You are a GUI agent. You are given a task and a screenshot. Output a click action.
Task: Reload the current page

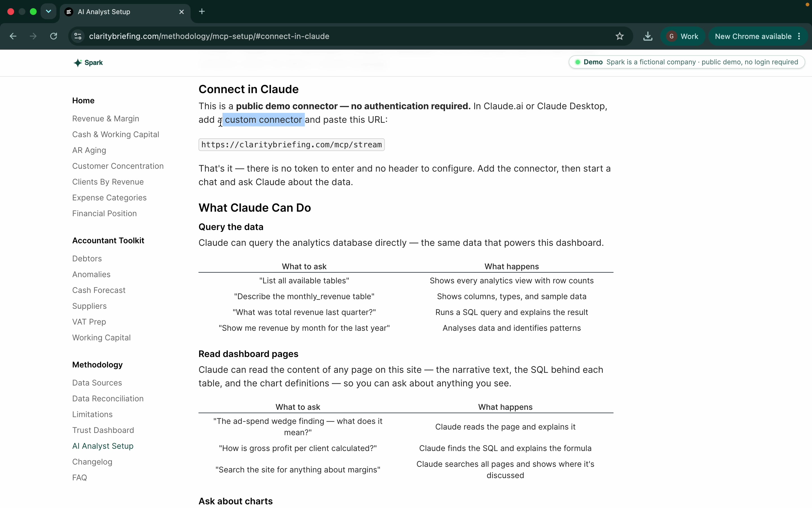(54, 36)
